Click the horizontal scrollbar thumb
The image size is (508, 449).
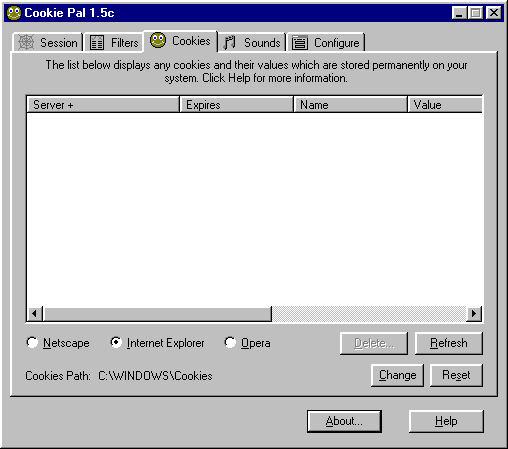pyautogui.click(x=157, y=314)
